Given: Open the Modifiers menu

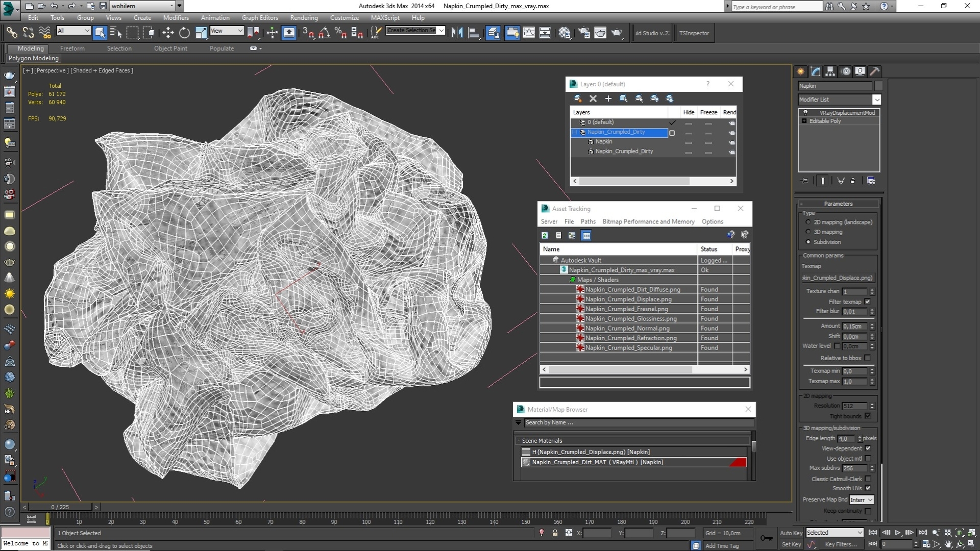Looking at the screenshot, I should click(x=176, y=17).
